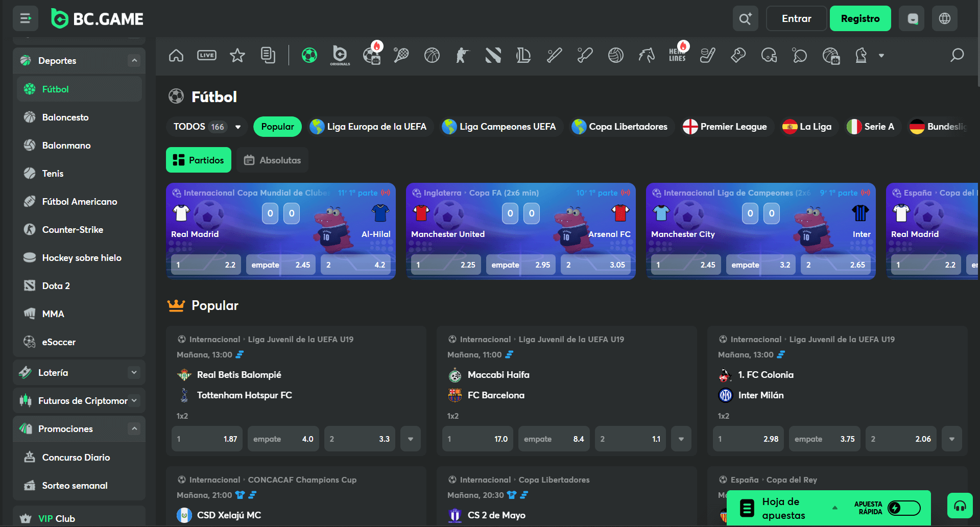Viewport: 980px width, 527px height.
Task: Open Sorteo semanal in the sidebar
Action: tap(79, 486)
